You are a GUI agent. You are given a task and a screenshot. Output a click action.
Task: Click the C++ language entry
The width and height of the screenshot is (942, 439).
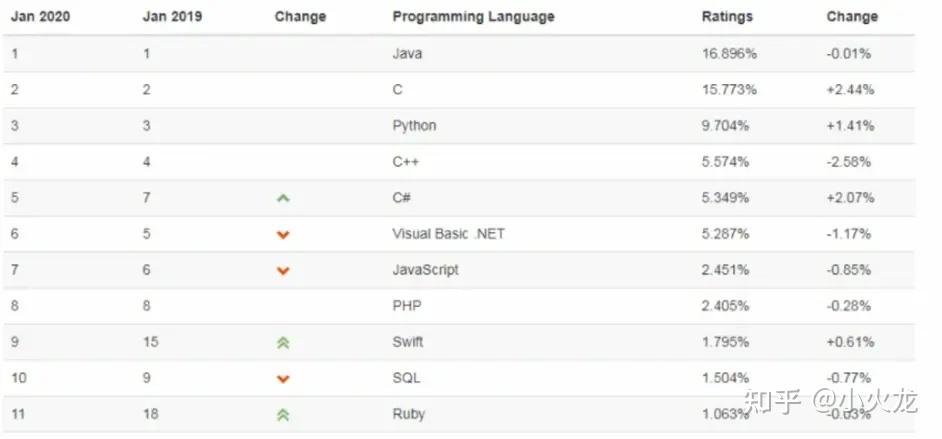405,162
